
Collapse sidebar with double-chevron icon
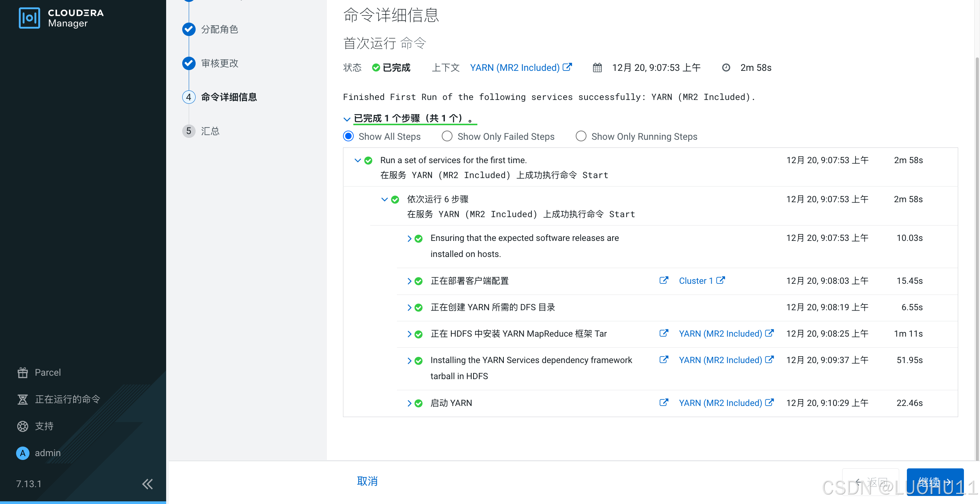147,484
